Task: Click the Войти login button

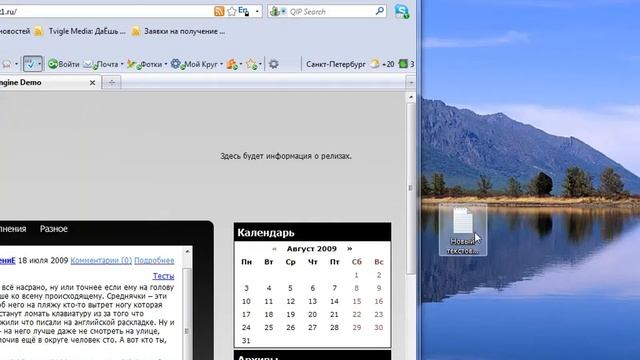Action: coord(64,64)
